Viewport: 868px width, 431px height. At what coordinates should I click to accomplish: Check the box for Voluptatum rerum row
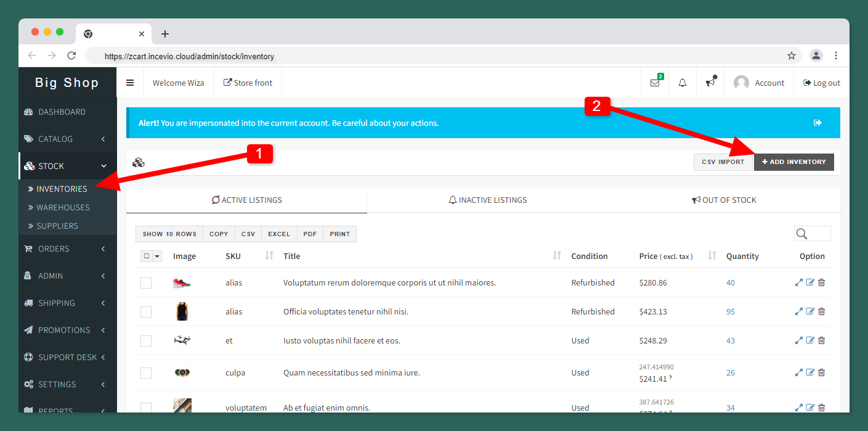pos(146,283)
